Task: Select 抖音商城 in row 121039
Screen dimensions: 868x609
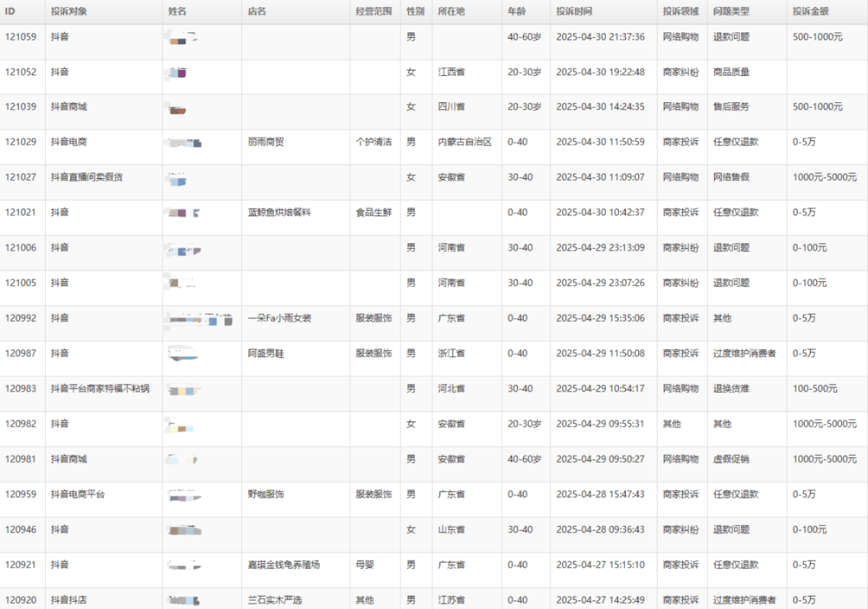Action: click(69, 107)
